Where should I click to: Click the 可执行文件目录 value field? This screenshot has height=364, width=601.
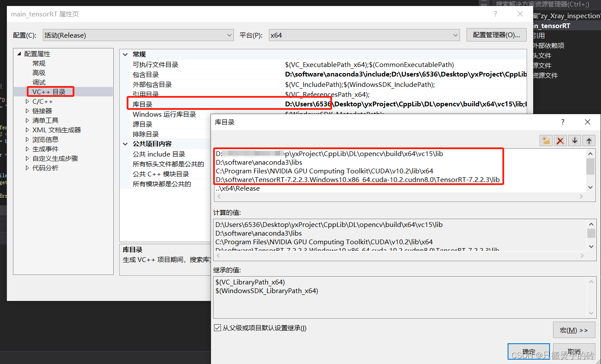[x=405, y=64]
